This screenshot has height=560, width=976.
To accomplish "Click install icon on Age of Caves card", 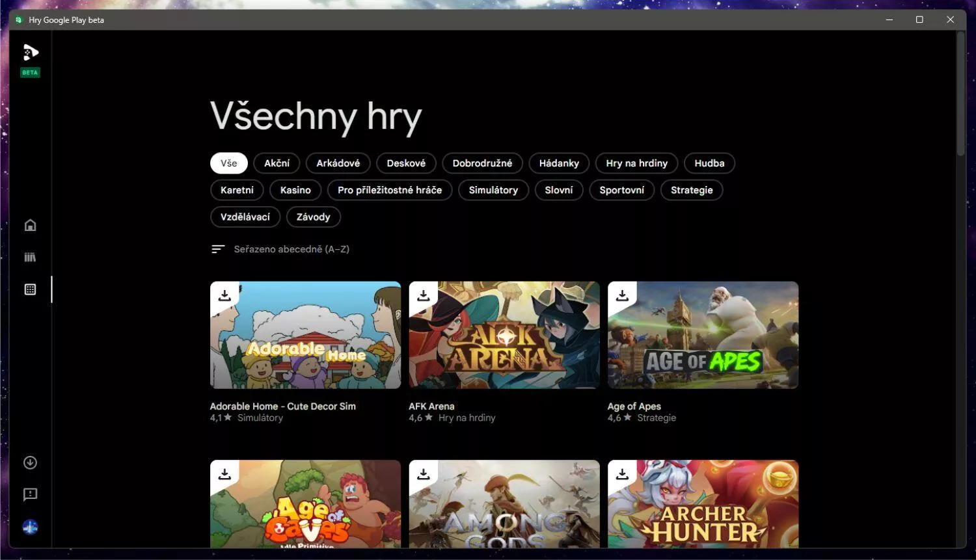I will 224,474.
